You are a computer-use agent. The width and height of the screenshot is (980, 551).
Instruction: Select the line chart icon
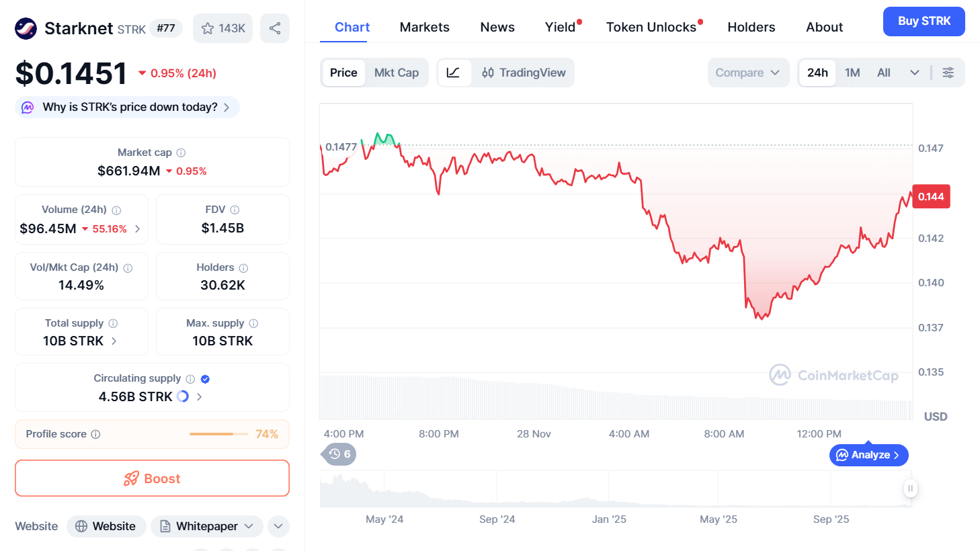click(454, 73)
